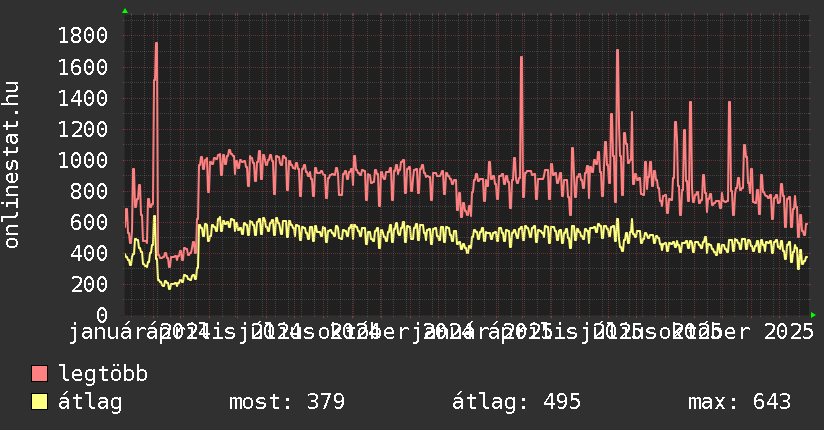824x430 pixels.
Task: Click the 200 y-axis label
Action: [89, 285]
